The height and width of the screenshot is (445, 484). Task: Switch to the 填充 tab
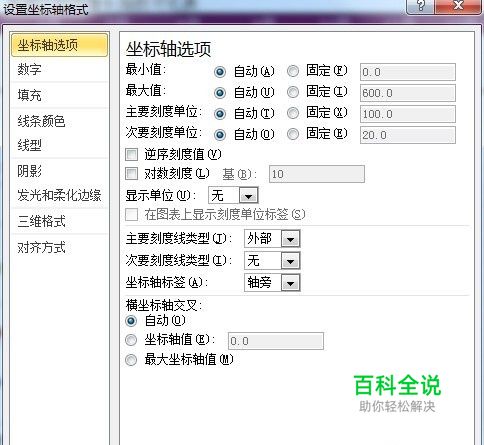pyautogui.click(x=59, y=95)
